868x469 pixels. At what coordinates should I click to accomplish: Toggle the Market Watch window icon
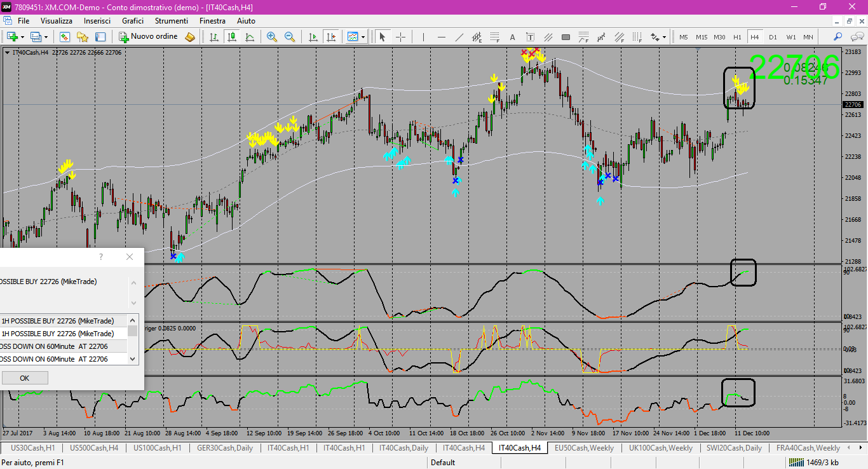64,37
